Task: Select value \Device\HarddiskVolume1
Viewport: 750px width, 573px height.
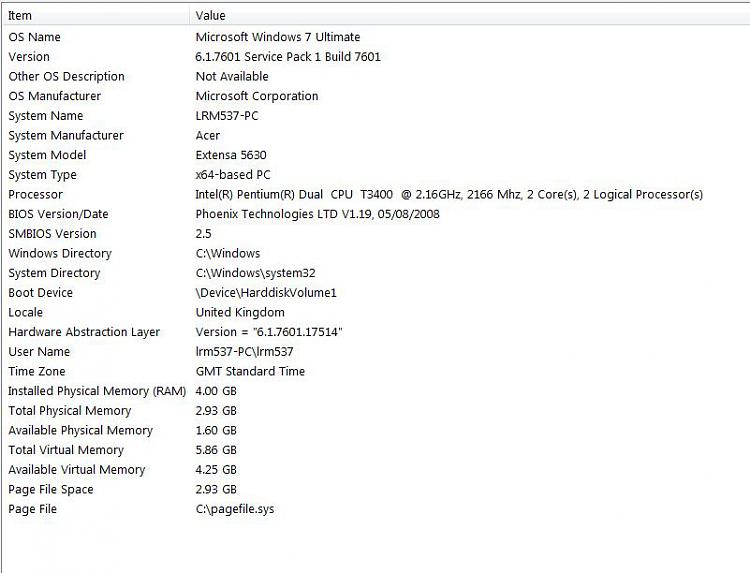Action: [x=266, y=293]
